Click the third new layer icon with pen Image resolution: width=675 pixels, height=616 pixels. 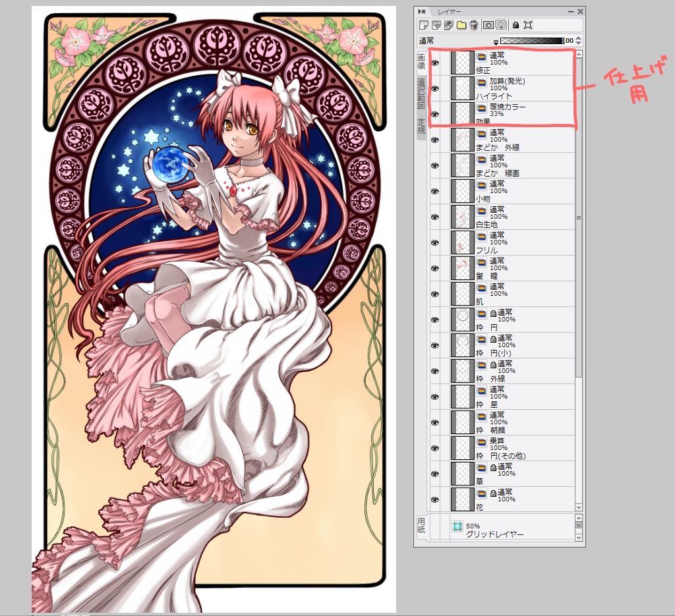point(448,25)
